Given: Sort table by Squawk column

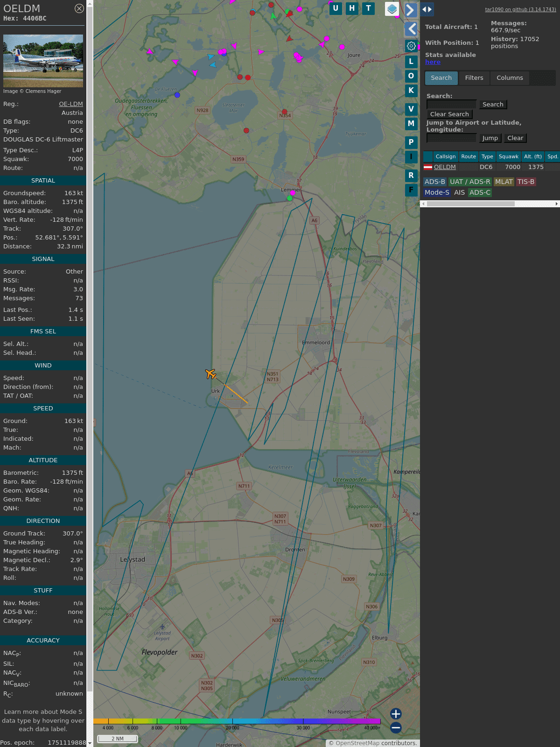Looking at the screenshot, I should point(509,156).
